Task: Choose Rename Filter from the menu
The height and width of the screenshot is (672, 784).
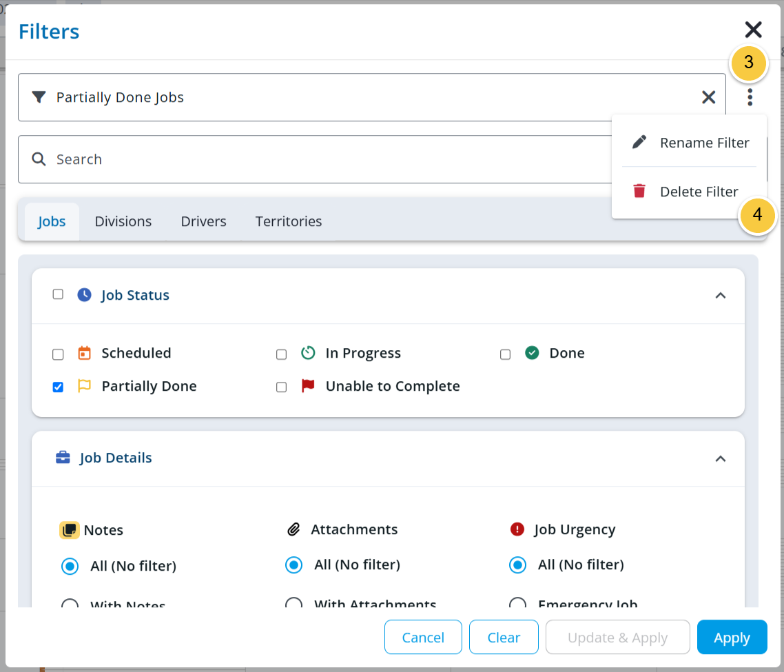Action: pos(689,143)
